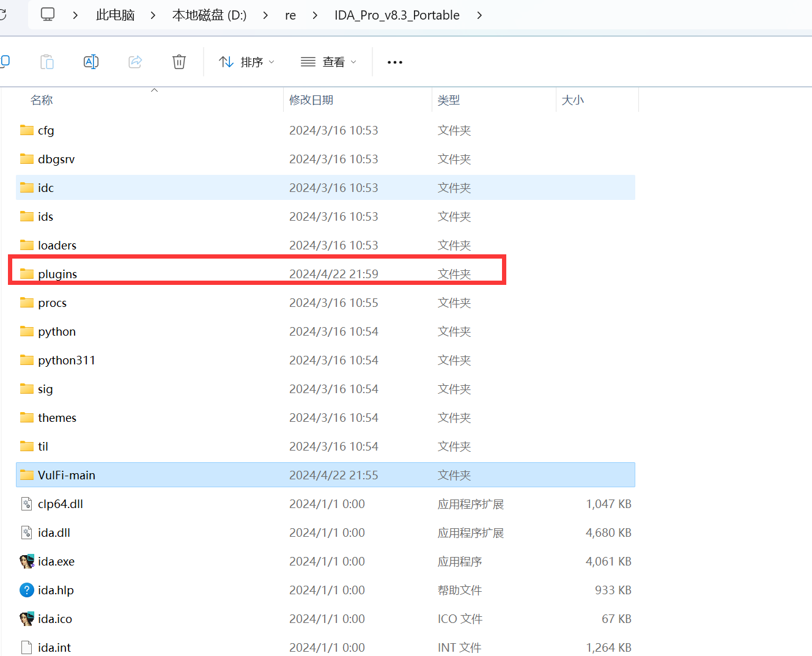Image resolution: width=812 pixels, height=656 pixels.
Task: Click the file name "plugins"
Action: point(57,274)
